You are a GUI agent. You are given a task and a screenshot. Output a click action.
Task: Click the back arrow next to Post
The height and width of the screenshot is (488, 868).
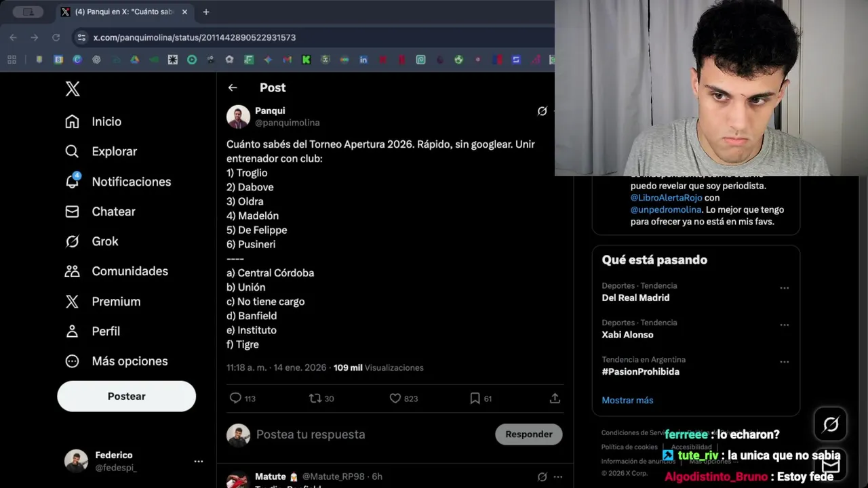(233, 87)
